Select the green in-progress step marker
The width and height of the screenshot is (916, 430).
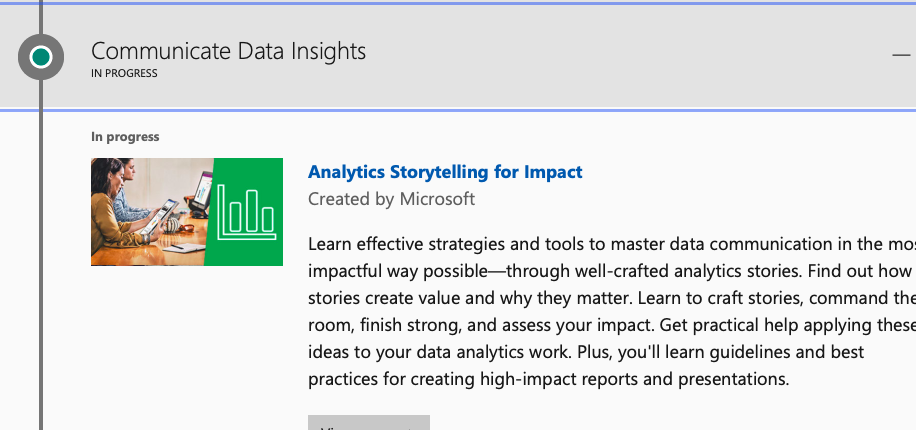[41, 57]
